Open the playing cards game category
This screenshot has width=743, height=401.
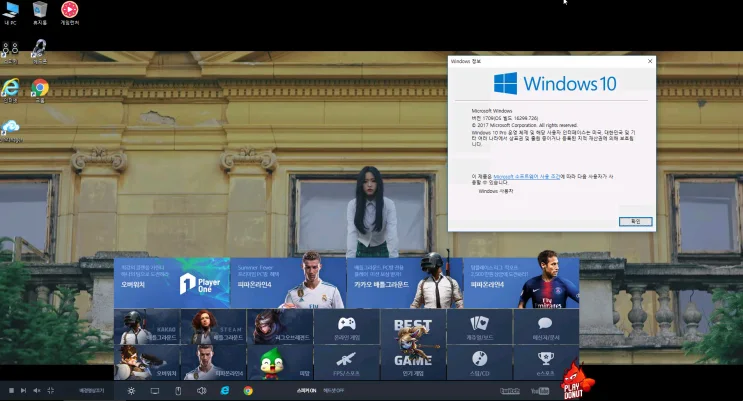click(480, 327)
